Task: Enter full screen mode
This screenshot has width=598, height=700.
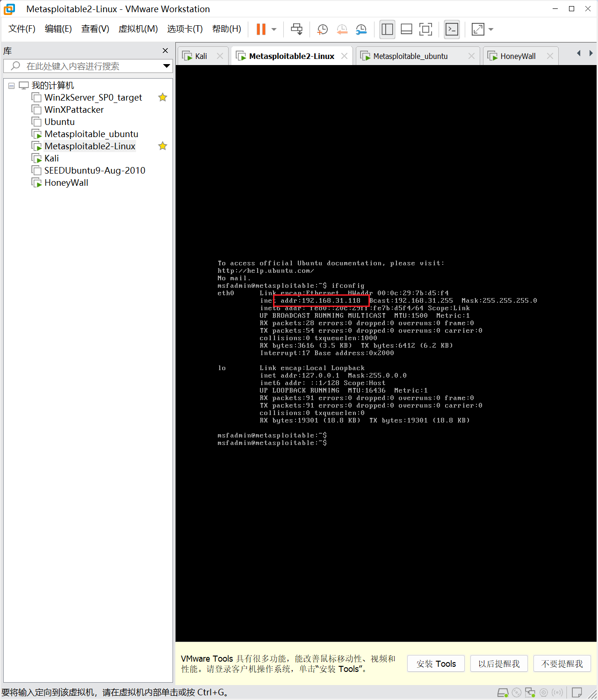Action: point(425,29)
